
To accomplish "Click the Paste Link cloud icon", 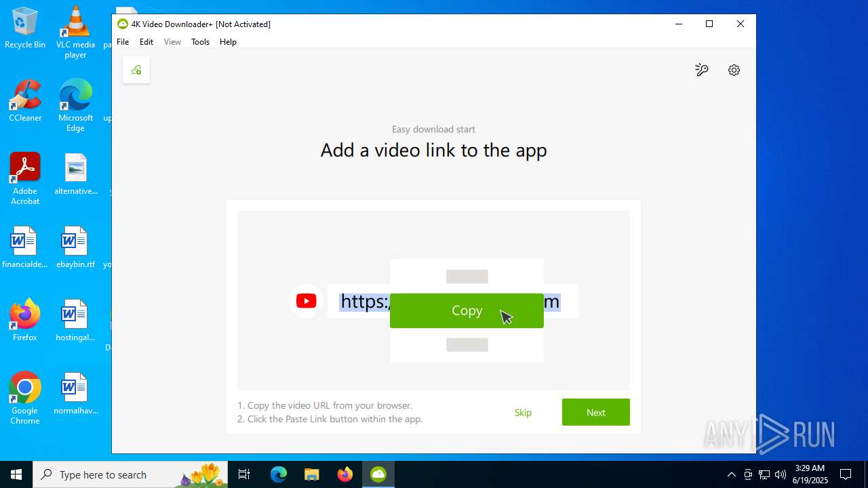I will click(x=136, y=70).
